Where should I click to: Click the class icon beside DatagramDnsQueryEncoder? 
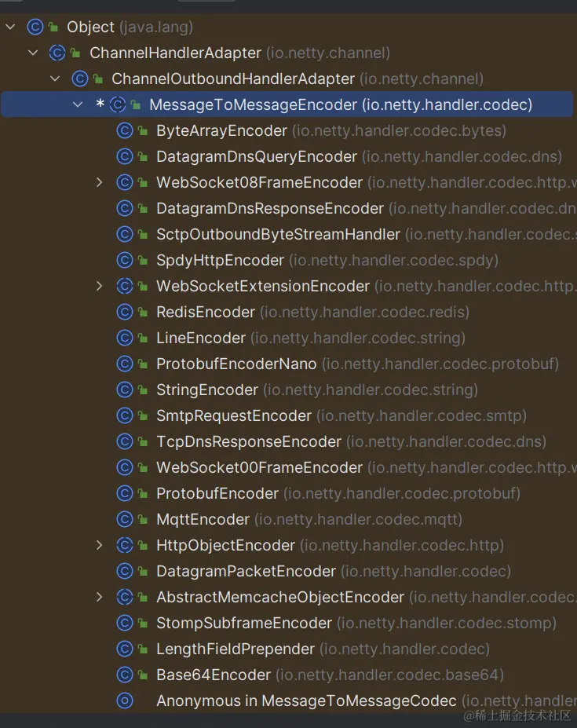[124, 156]
